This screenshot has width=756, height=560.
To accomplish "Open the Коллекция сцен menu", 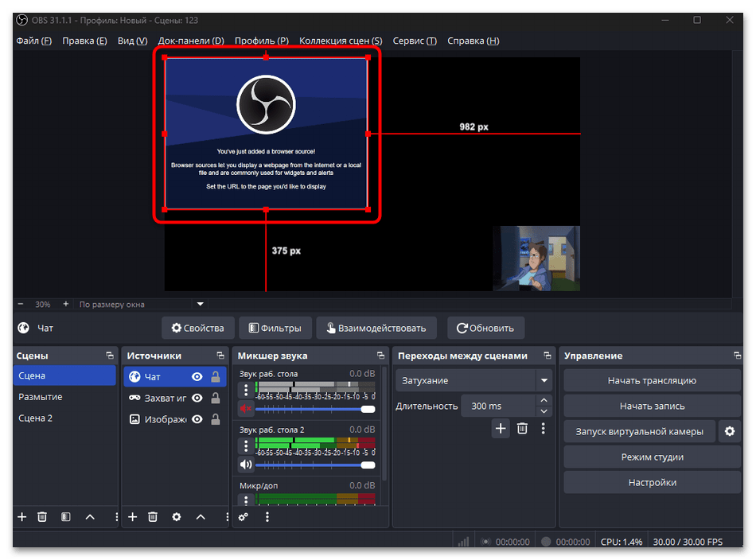I will (341, 41).
